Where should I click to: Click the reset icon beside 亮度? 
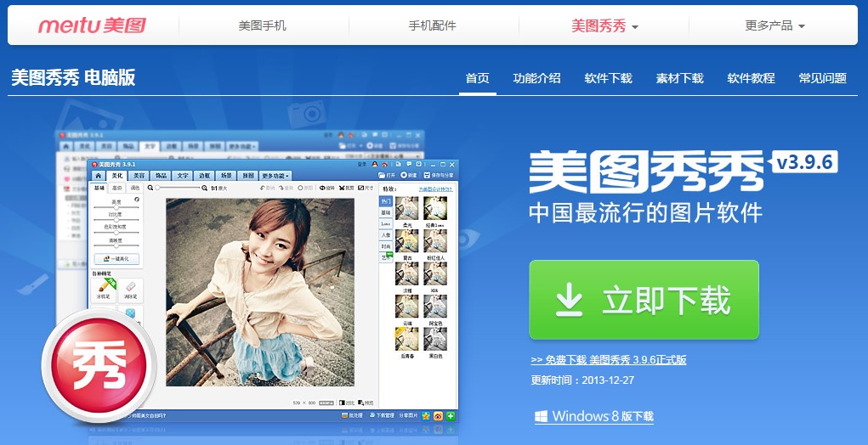[x=137, y=199]
